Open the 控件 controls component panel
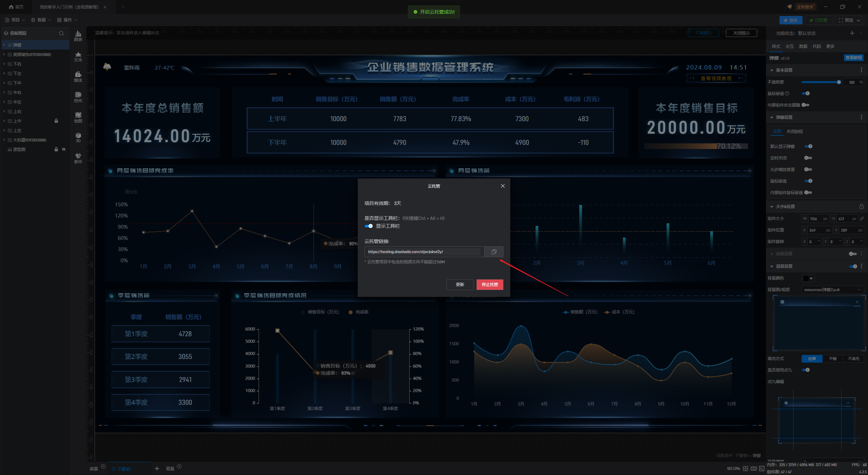Image resolution: width=868 pixels, height=475 pixels. pos(78,97)
